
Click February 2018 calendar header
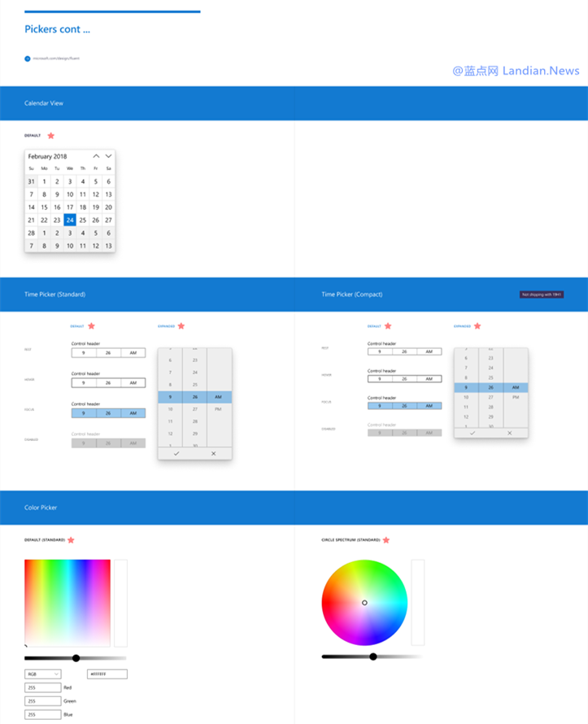pyautogui.click(x=48, y=156)
